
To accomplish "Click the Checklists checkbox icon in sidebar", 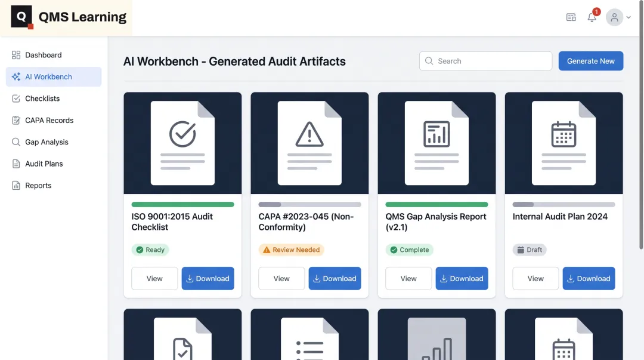I will coord(16,99).
